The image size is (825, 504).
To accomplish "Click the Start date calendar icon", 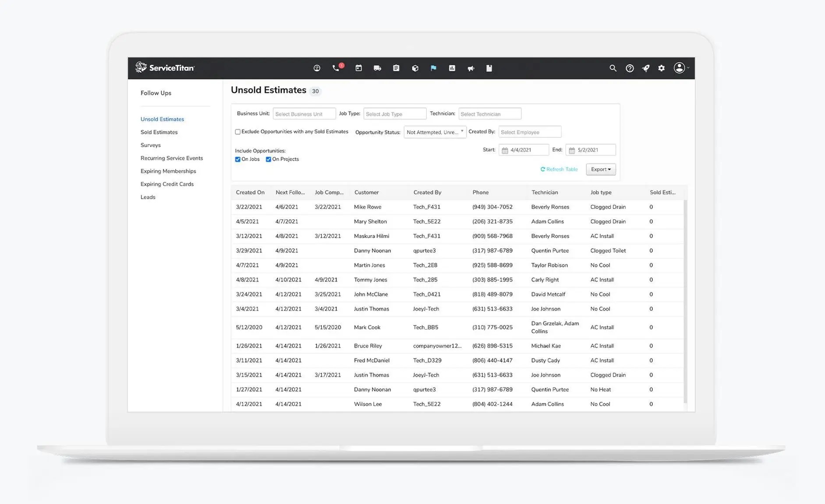I will point(505,150).
